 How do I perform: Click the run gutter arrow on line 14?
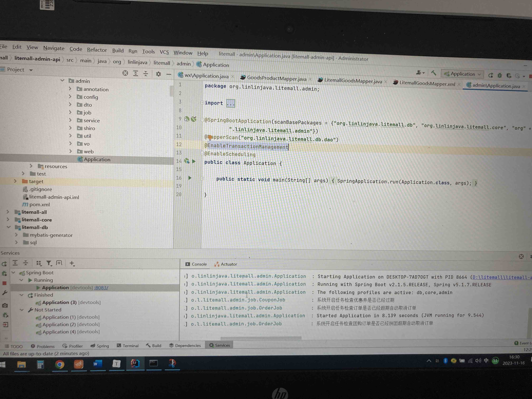[194, 161]
